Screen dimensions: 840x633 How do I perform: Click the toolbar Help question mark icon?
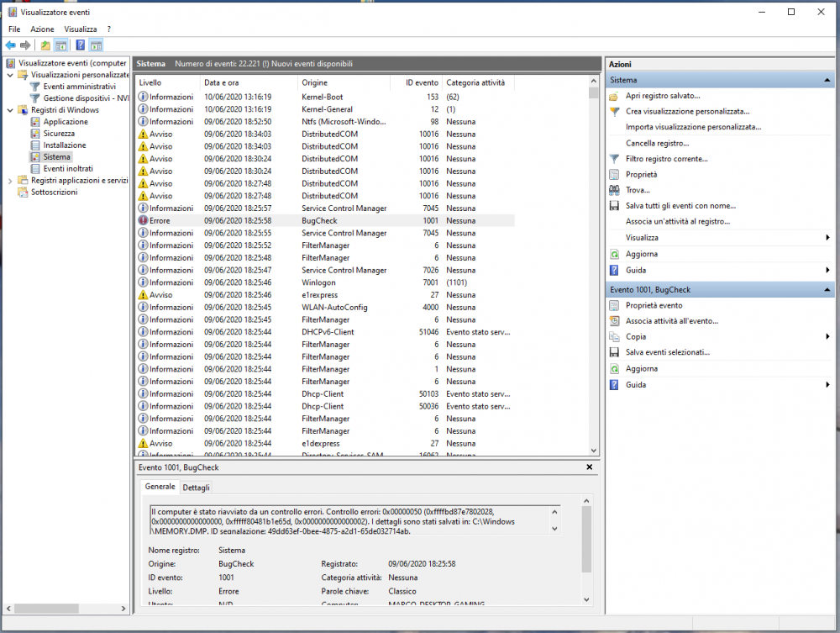80,45
